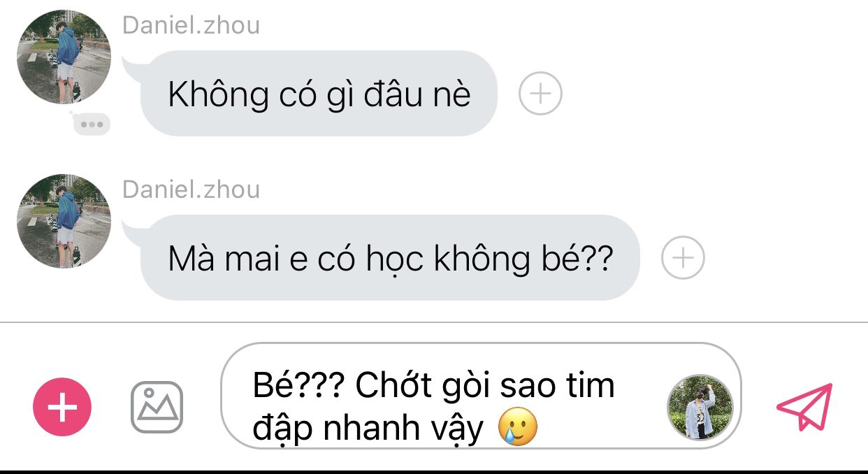Open Daniel.zhou's avatar beside the second message

[x=64, y=221]
